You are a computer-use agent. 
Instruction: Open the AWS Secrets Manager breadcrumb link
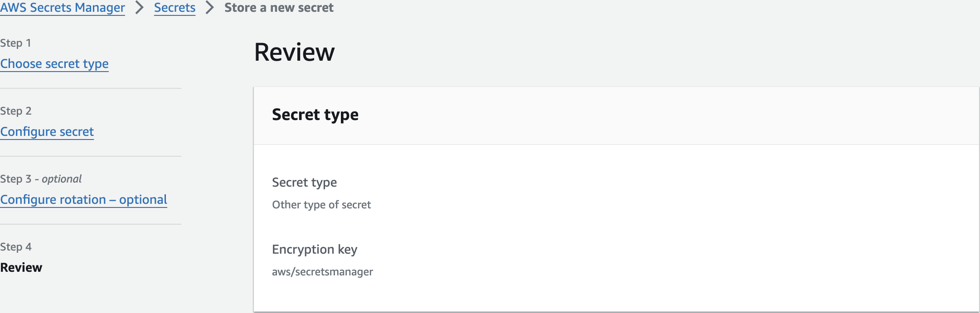point(63,8)
